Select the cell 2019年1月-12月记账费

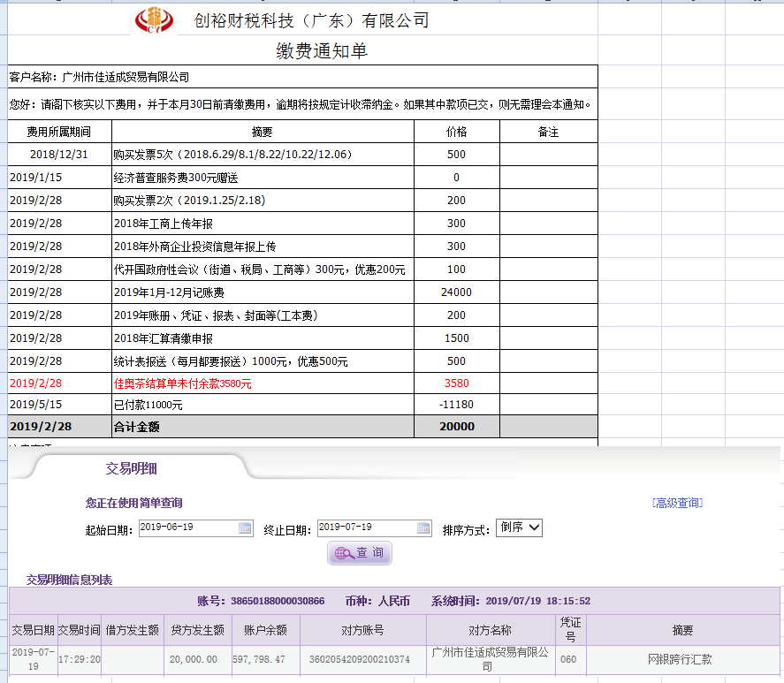(x=263, y=292)
